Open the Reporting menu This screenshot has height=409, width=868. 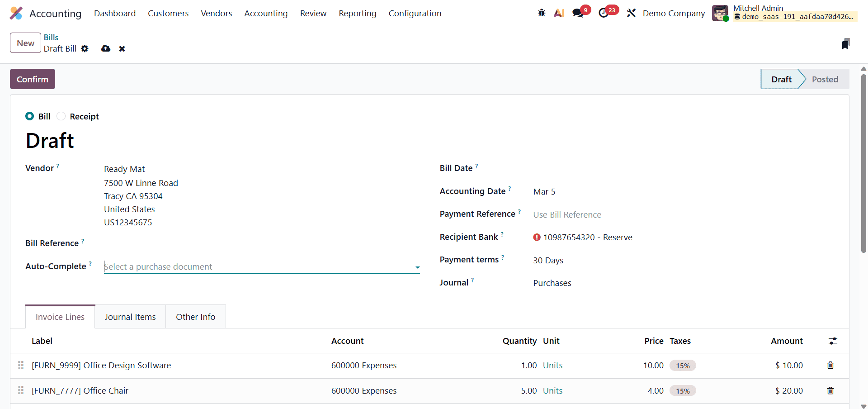pyautogui.click(x=357, y=14)
